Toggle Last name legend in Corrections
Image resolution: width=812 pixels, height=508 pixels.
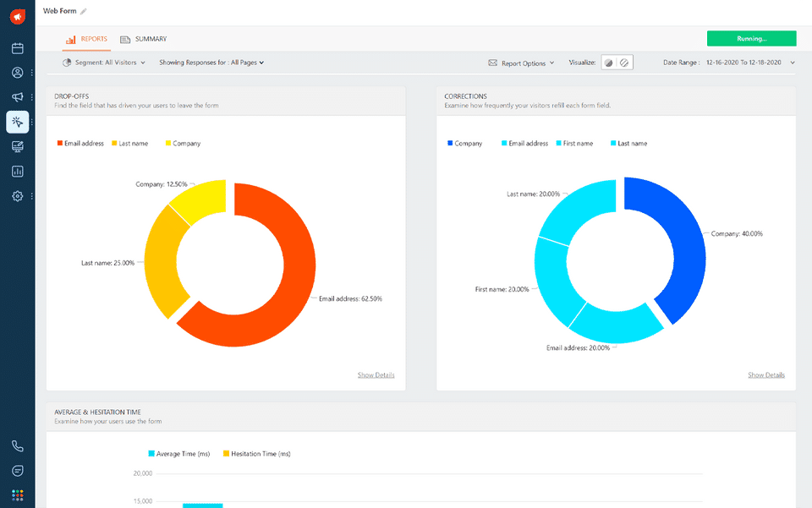(629, 144)
